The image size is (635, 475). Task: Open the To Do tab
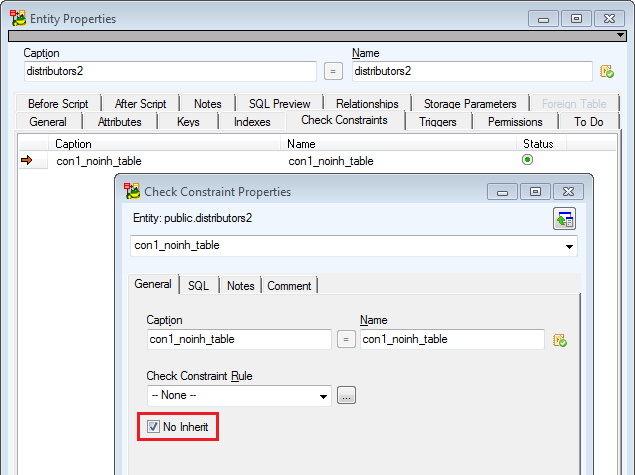588,121
